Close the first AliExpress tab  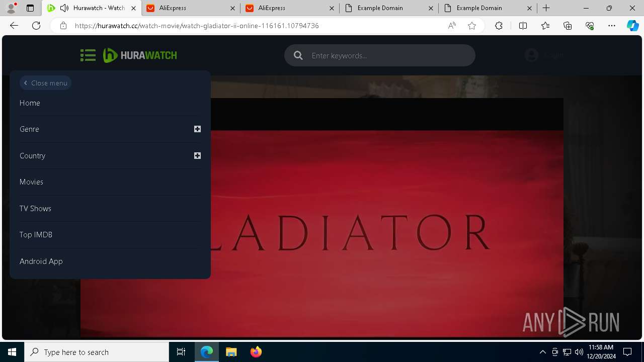(x=232, y=8)
